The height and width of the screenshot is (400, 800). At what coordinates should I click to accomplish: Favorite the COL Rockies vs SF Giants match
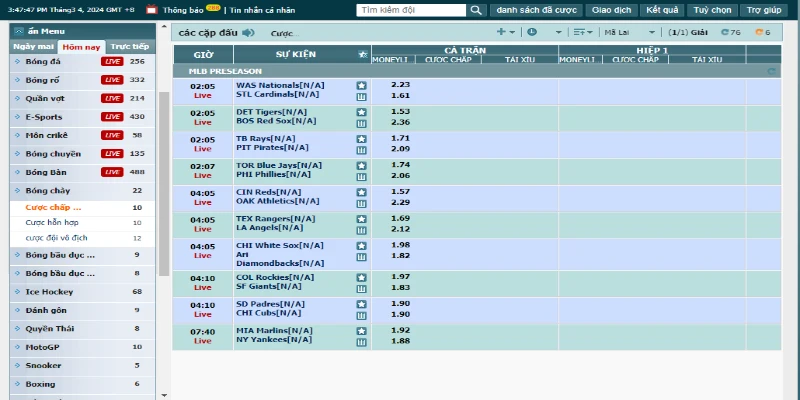point(361,278)
